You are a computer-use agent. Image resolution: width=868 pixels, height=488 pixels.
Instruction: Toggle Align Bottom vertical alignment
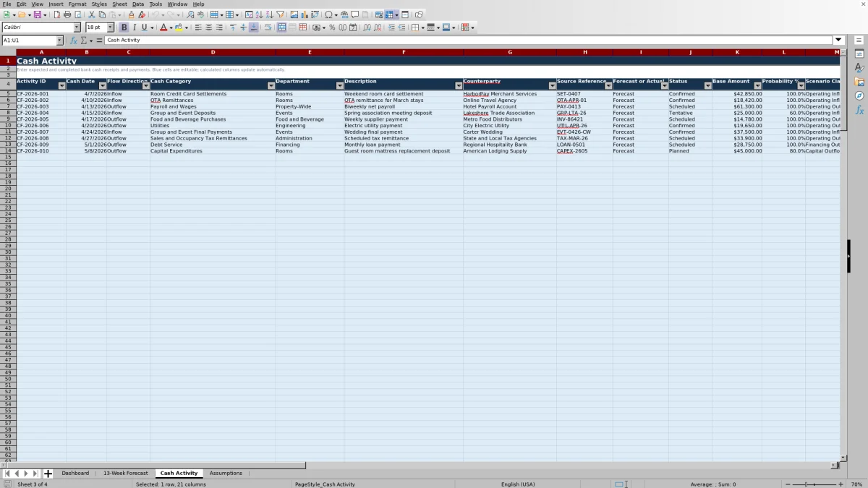pos(254,27)
